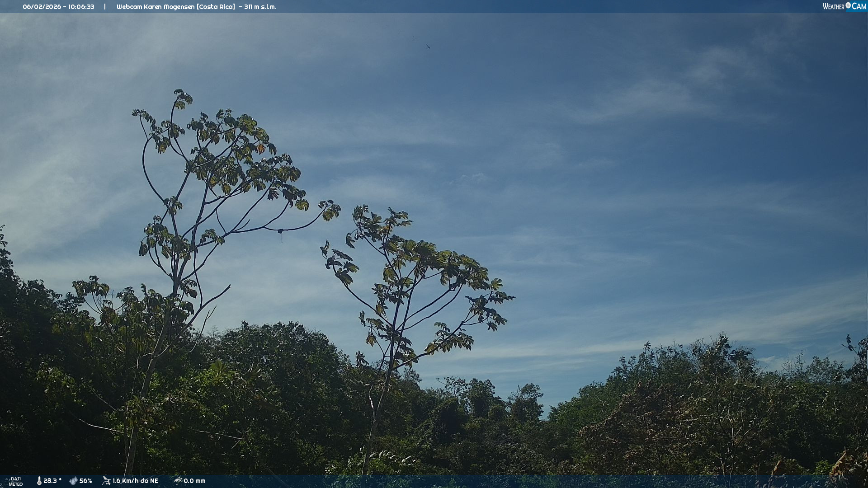Click the wind anemometer icon
This screenshot has width=868, height=488.
point(106,481)
